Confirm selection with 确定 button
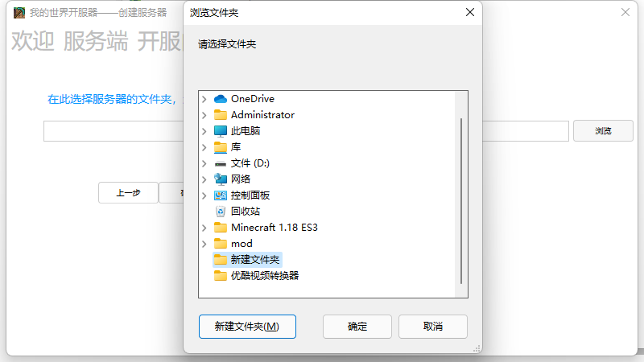The height and width of the screenshot is (362, 644). [x=357, y=327]
